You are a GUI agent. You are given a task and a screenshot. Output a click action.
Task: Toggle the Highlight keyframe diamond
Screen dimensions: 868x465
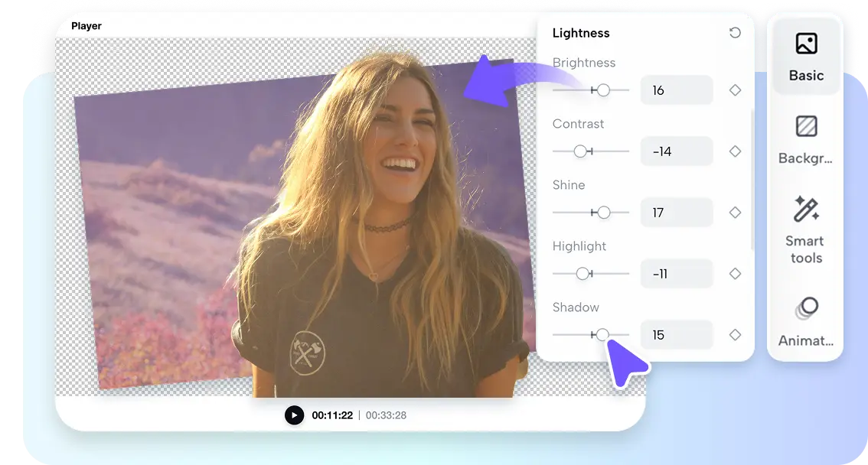pyautogui.click(x=735, y=273)
